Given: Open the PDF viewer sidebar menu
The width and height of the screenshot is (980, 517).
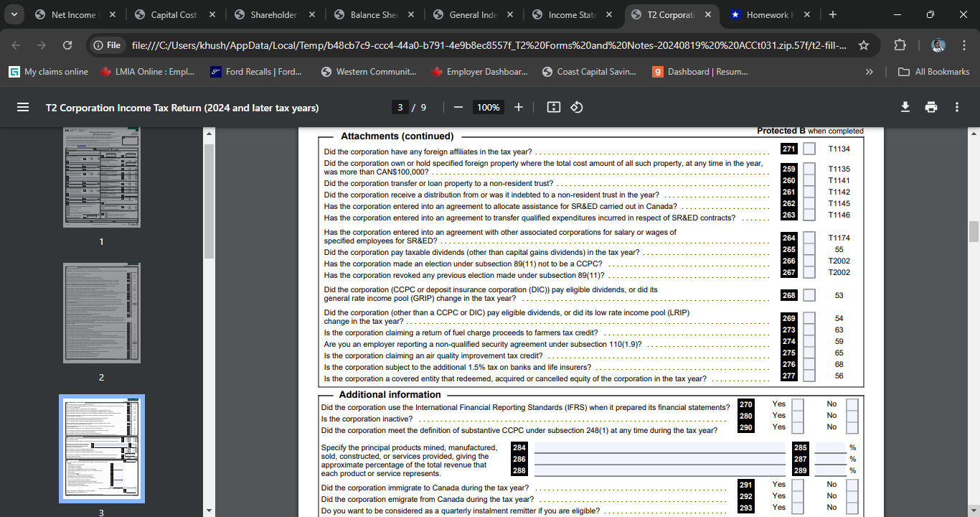Looking at the screenshot, I should coord(23,106).
